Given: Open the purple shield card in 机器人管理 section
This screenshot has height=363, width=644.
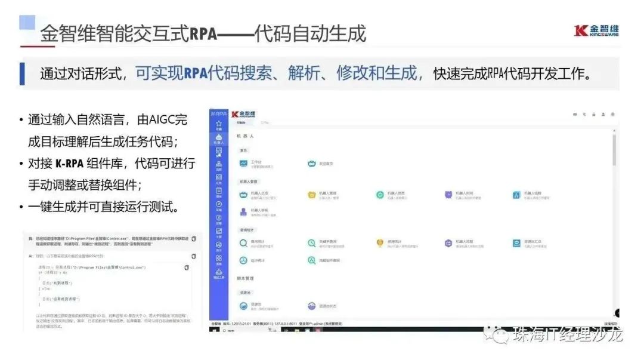Looking at the screenshot, I should 463,195.
